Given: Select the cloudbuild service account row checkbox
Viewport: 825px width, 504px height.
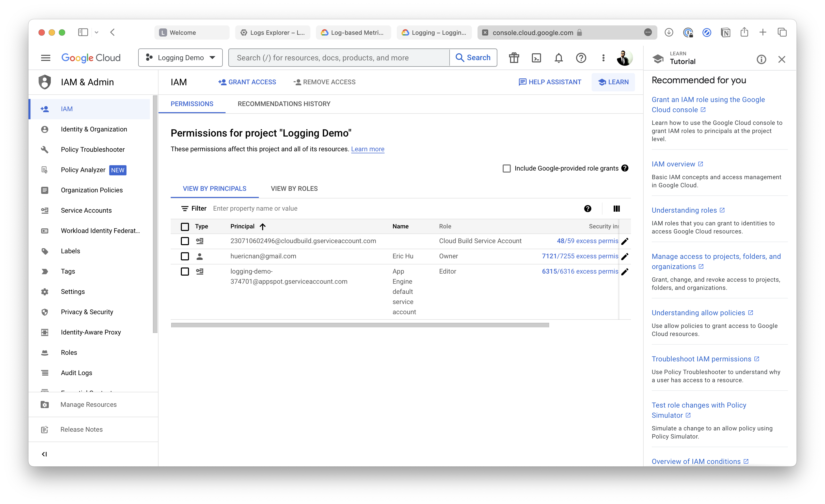Looking at the screenshot, I should point(185,241).
